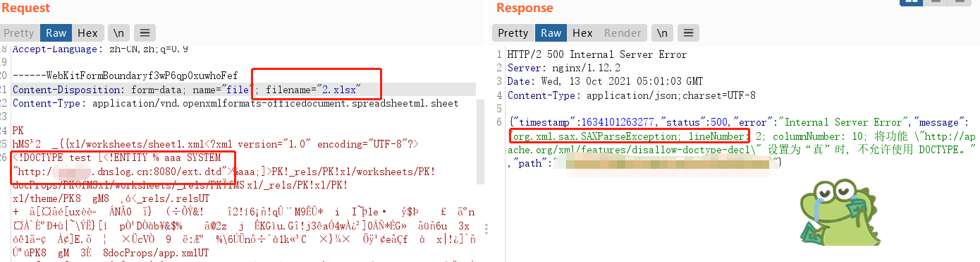Click line number 1 in the response gutter
The width and height of the screenshot is (980, 262).
pos(500,54)
